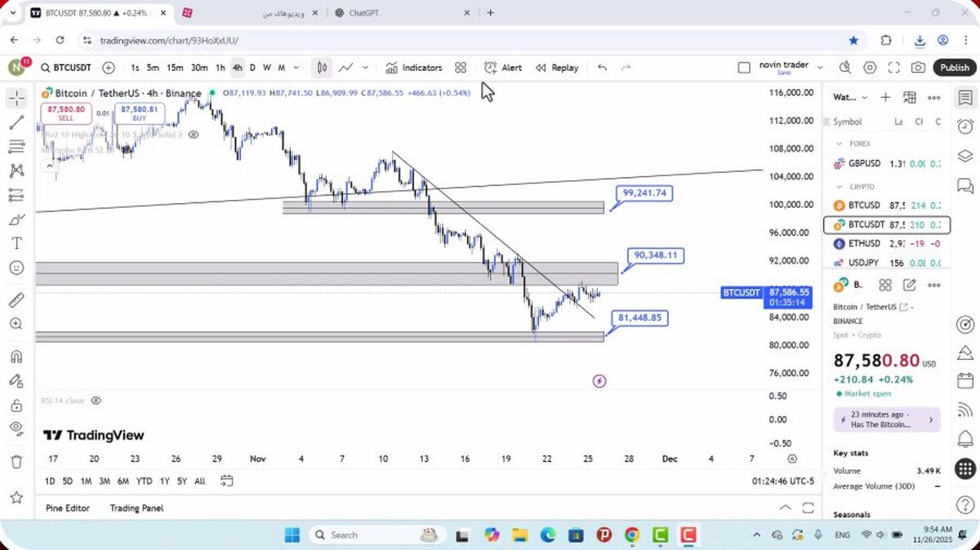Redo the last chart action
The width and height of the screenshot is (980, 550).
(x=626, y=68)
